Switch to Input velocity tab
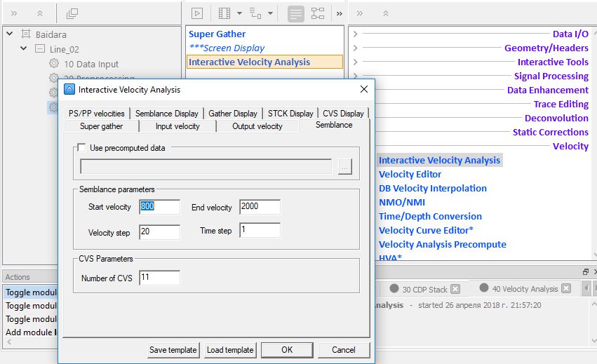597x364 pixels. (177, 126)
